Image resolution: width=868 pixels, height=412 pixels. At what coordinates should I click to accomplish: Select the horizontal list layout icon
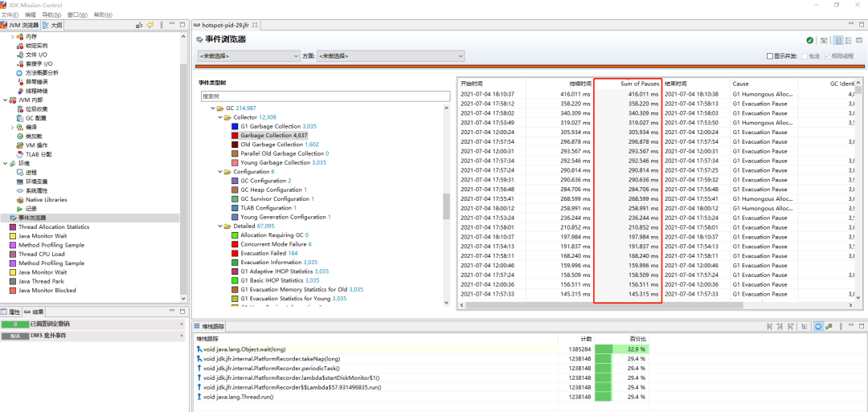click(x=848, y=40)
